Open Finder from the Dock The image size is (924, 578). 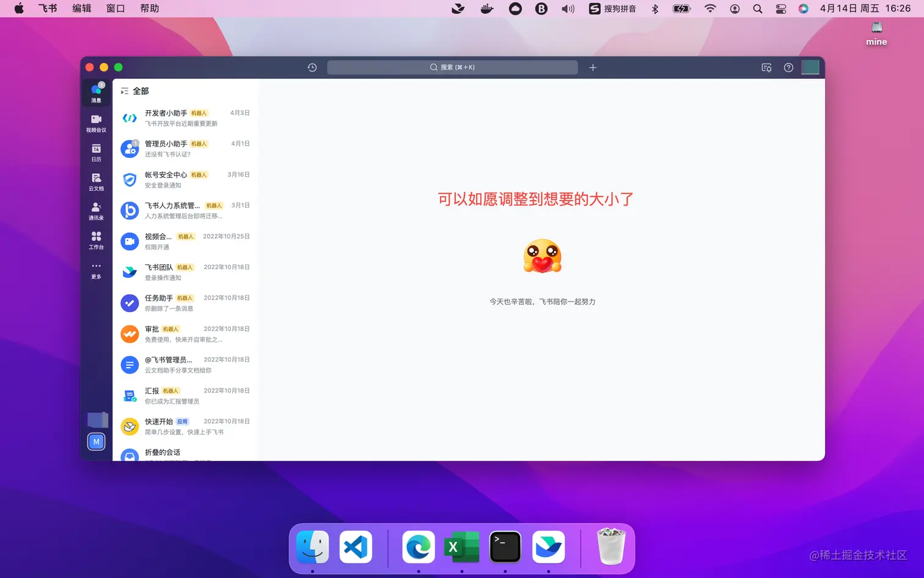tap(312, 547)
